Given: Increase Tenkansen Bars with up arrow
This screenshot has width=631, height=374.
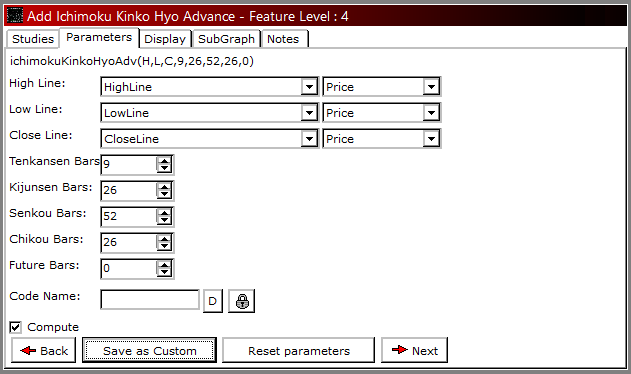Looking at the screenshot, I should [x=164, y=161].
